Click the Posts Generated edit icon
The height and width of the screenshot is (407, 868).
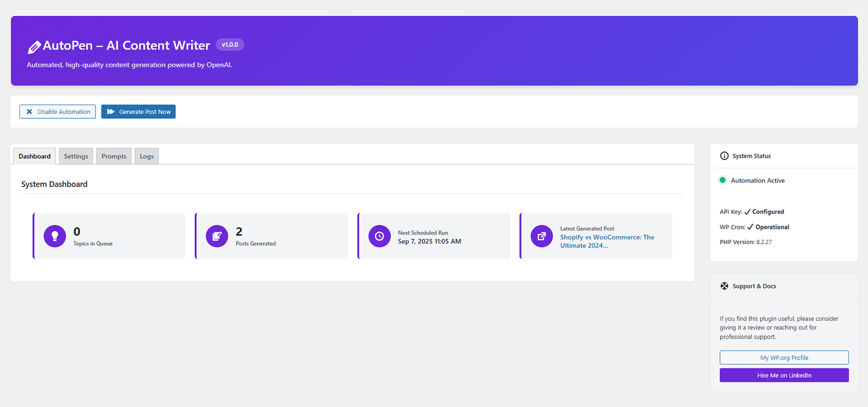click(x=217, y=236)
